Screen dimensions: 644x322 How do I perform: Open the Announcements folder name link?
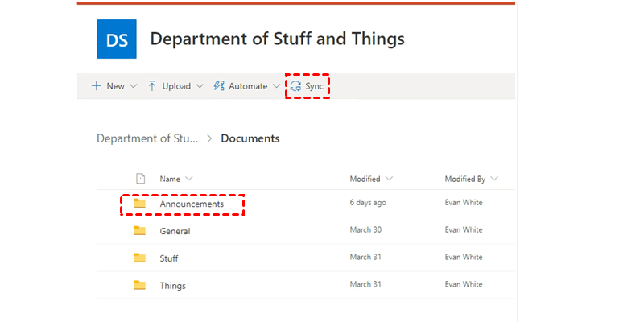click(191, 204)
